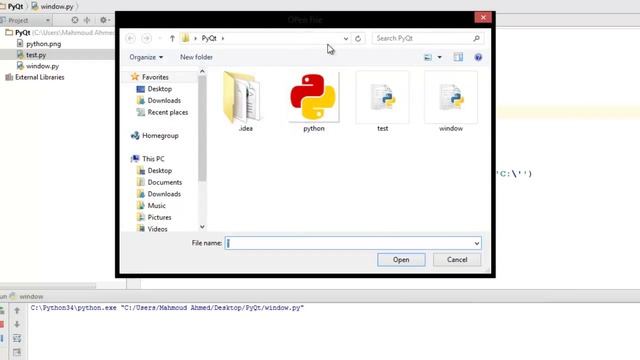This screenshot has width=640, height=360.
Task: Click the rerun green icon in the Run panel
Action: pyautogui.click(x=2, y=311)
